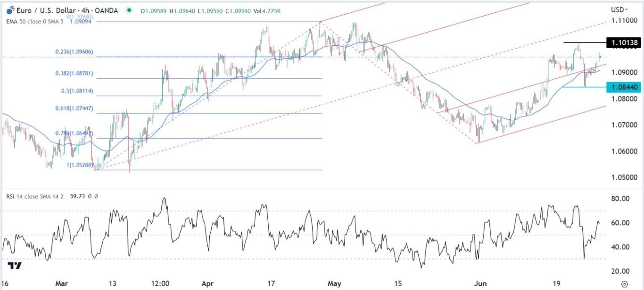Click the RSI 20.00 axis label
The width and height of the screenshot is (644, 290).
(620, 271)
